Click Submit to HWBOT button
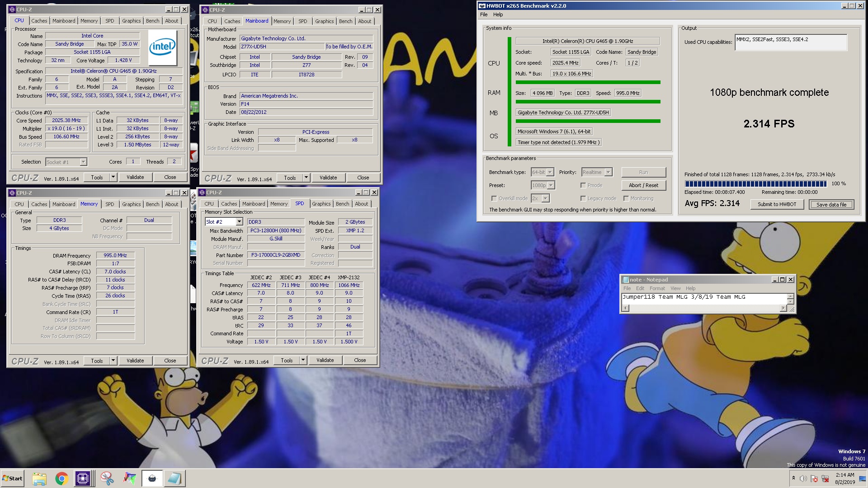The width and height of the screenshot is (868, 488). (777, 204)
